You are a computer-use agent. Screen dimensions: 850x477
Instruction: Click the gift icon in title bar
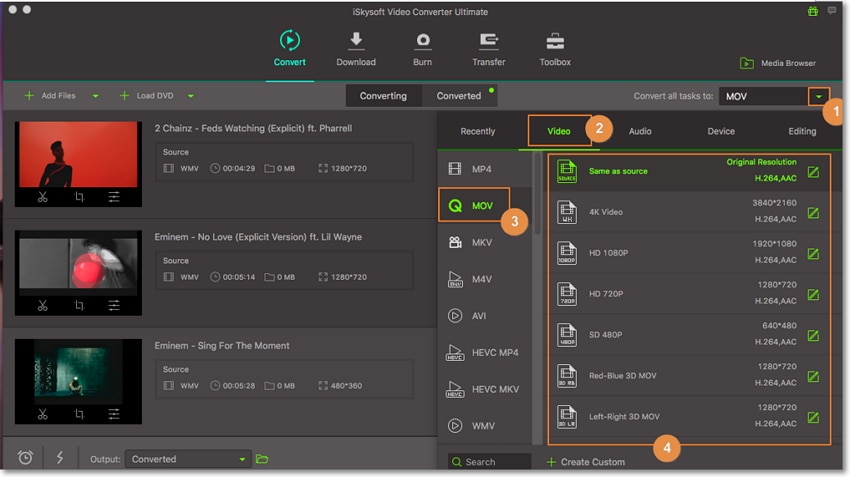pos(813,11)
